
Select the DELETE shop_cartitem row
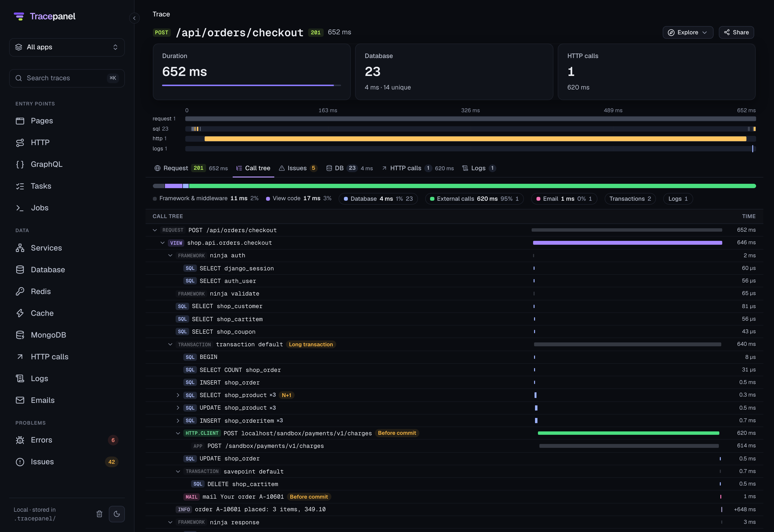454,484
